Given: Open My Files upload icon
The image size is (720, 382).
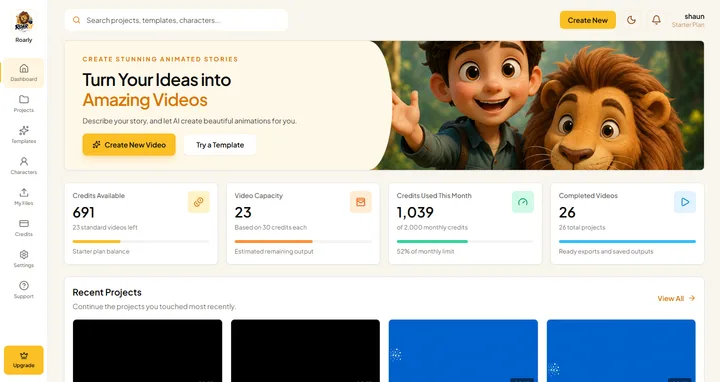Looking at the screenshot, I should (x=24, y=192).
